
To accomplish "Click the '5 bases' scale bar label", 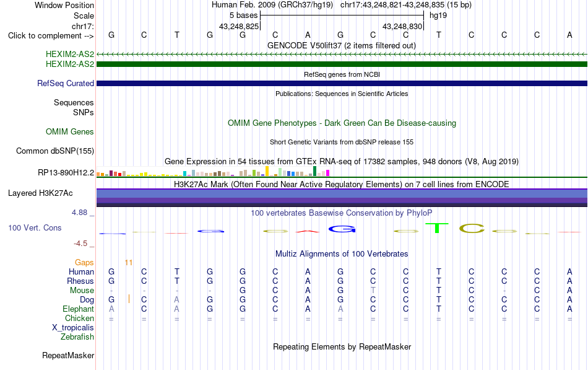I will point(244,15).
